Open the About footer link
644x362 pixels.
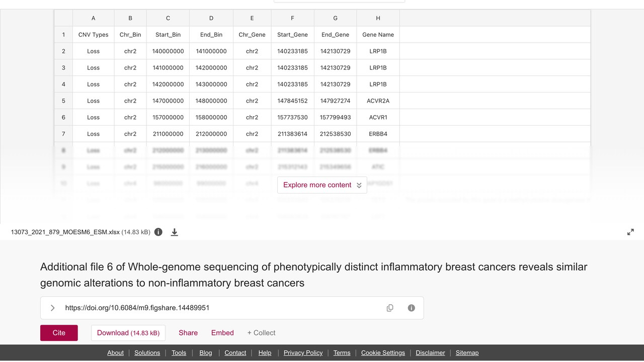coord(115,353)
